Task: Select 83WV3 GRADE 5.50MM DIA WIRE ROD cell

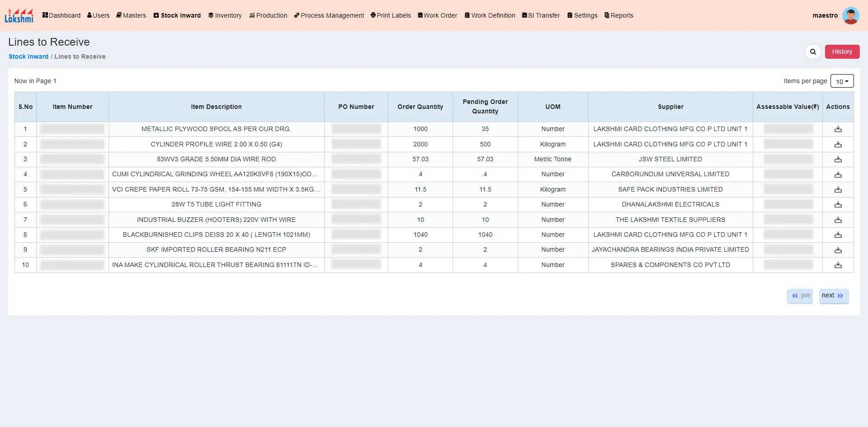Action: coord(216,160)
